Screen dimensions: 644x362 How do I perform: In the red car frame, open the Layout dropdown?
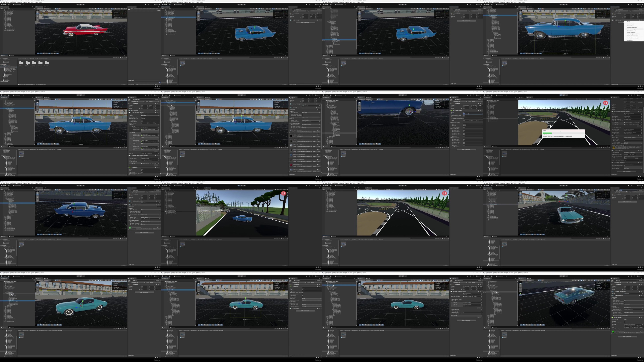coord(157,4)
